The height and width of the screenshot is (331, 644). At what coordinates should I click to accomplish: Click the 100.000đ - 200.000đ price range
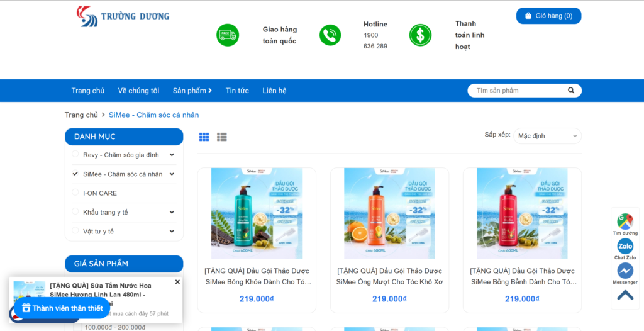tap(115, 327)
